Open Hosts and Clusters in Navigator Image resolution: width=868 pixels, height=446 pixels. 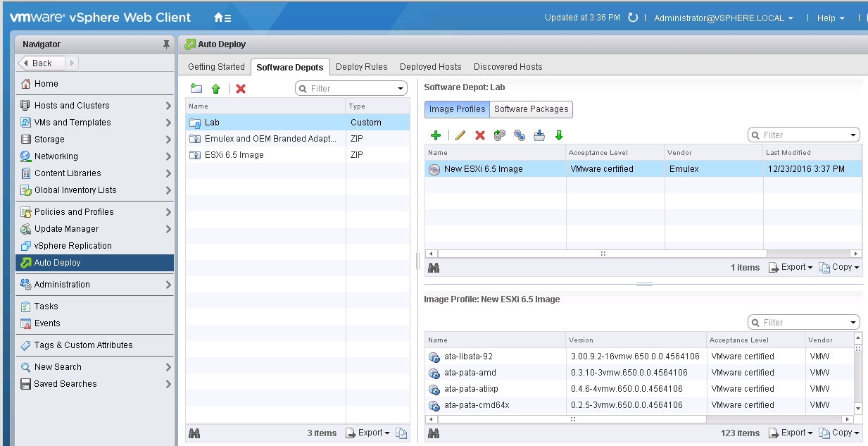(x=72, y=106)
